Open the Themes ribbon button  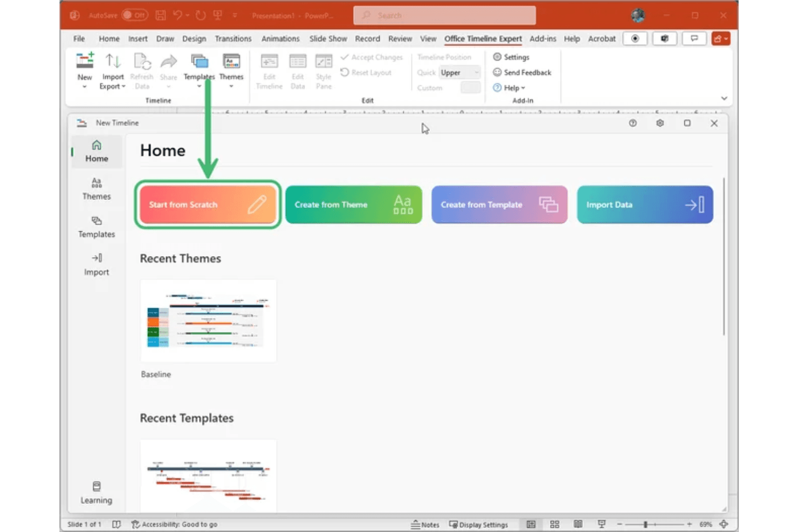(x=231, y=71)
